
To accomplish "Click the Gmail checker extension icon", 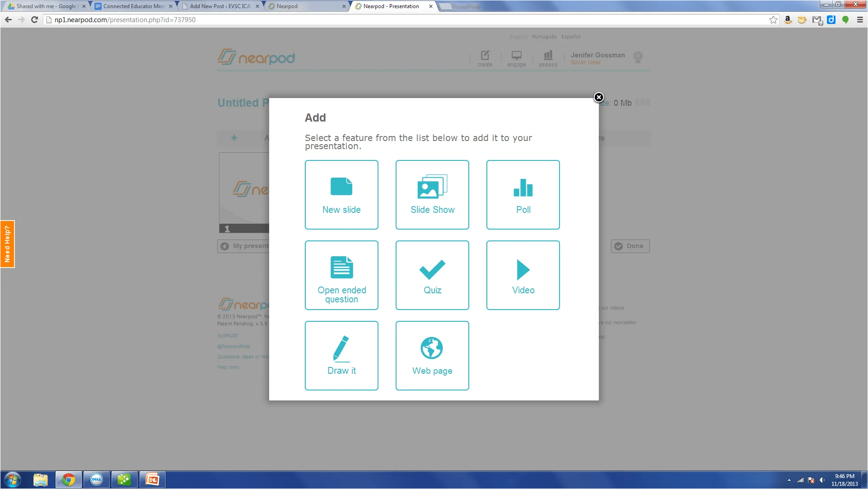I will coord(817,20).
